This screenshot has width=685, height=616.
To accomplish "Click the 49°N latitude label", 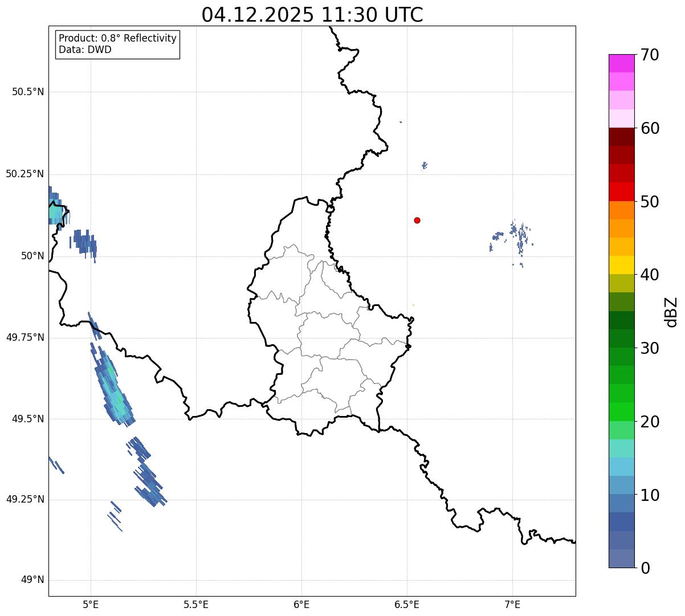I will pyautogui.click(x=32, y=580).
